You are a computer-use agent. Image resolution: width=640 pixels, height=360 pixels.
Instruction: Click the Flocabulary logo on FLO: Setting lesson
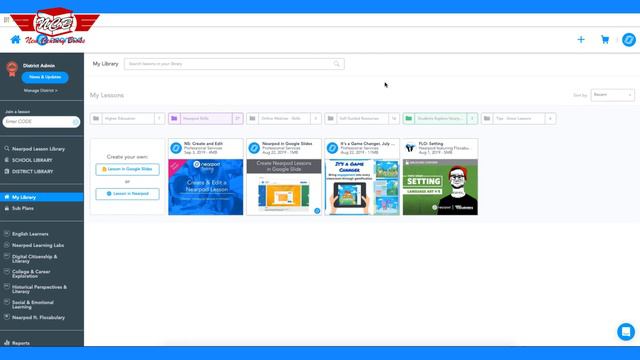coord(410,148)
